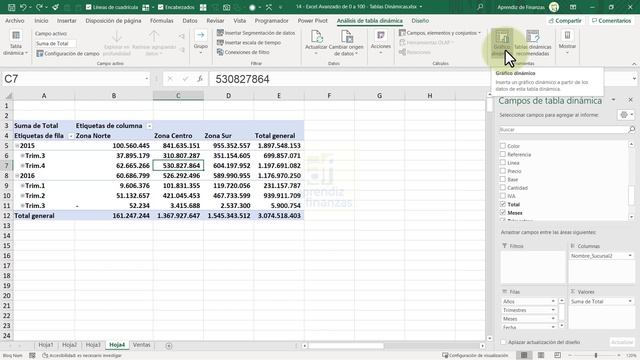Toggle Encabezados checkbox
Screen dimensions: 640x360
160,7
